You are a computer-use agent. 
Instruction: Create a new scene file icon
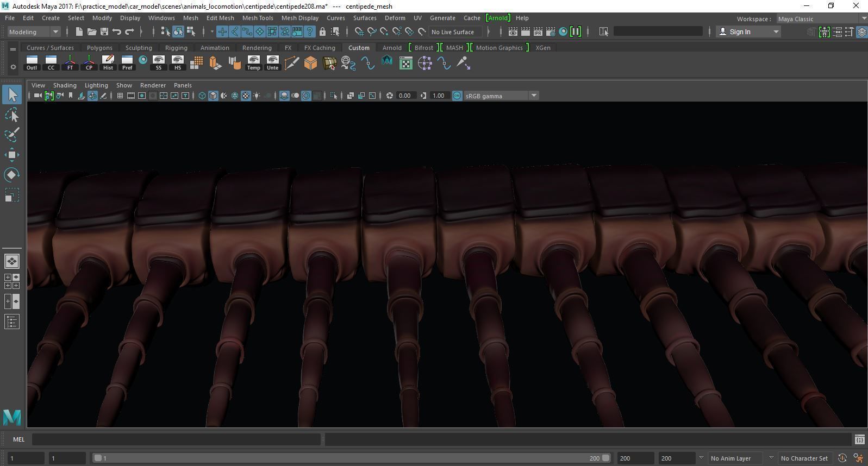click(79, 32)
